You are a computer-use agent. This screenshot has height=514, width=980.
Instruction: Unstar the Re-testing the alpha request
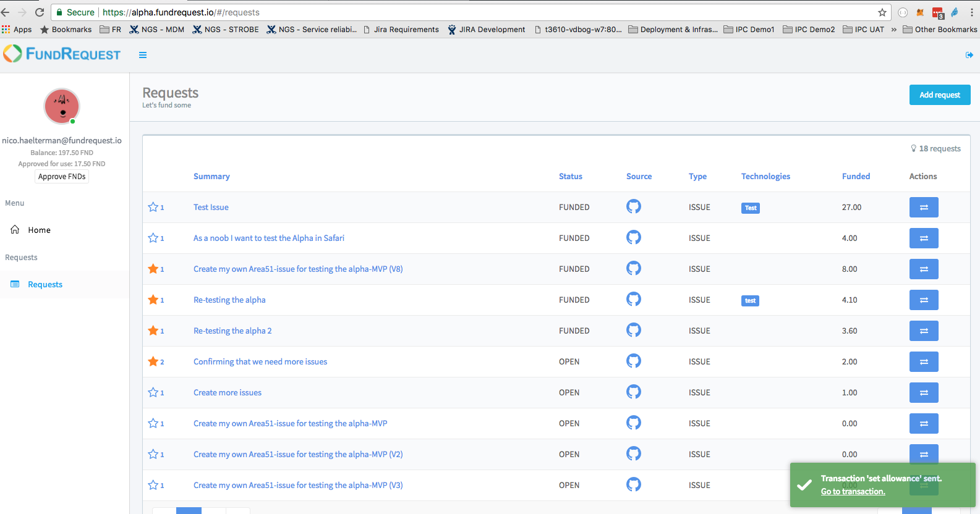pyautogui.click(x=153, y=300)
